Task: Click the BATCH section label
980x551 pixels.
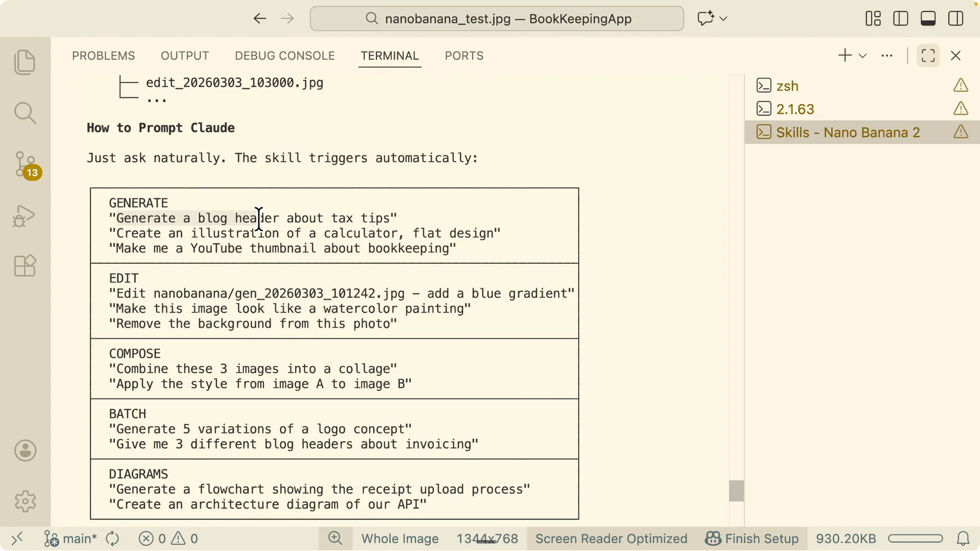Action: (127, 414)
